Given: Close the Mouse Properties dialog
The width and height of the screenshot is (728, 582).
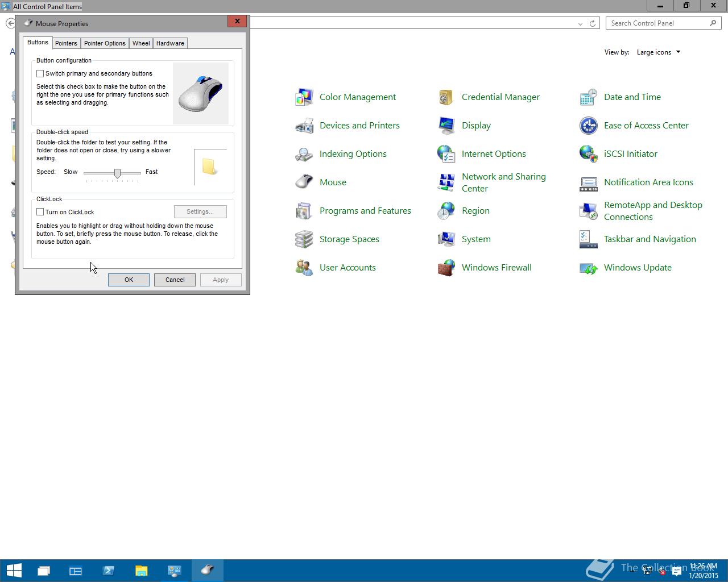Looking at the screenshot, I should click(237, 21).
